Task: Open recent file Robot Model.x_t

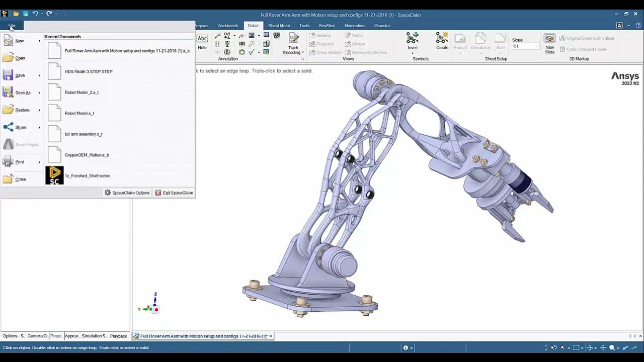Action: coord(119,113)
